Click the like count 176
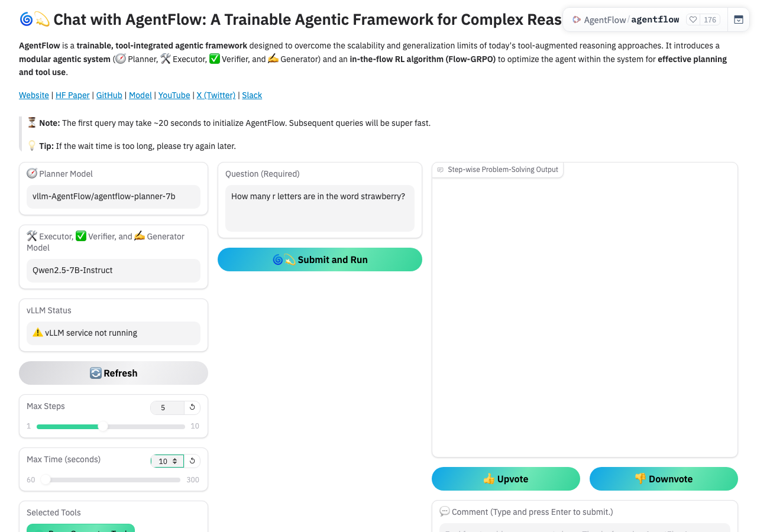This screenshot has height=532, width=757. coord(710,20)
